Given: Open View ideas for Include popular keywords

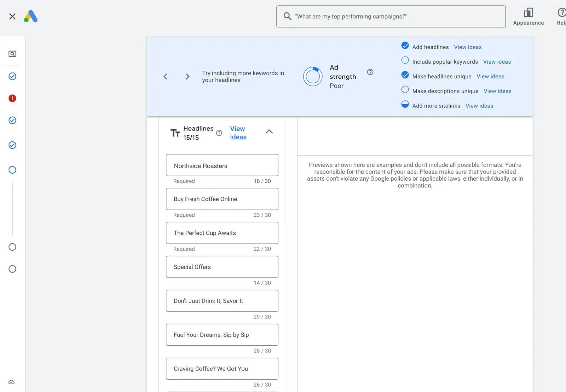Looking at the screenshot, I should [x=497, y=62].
